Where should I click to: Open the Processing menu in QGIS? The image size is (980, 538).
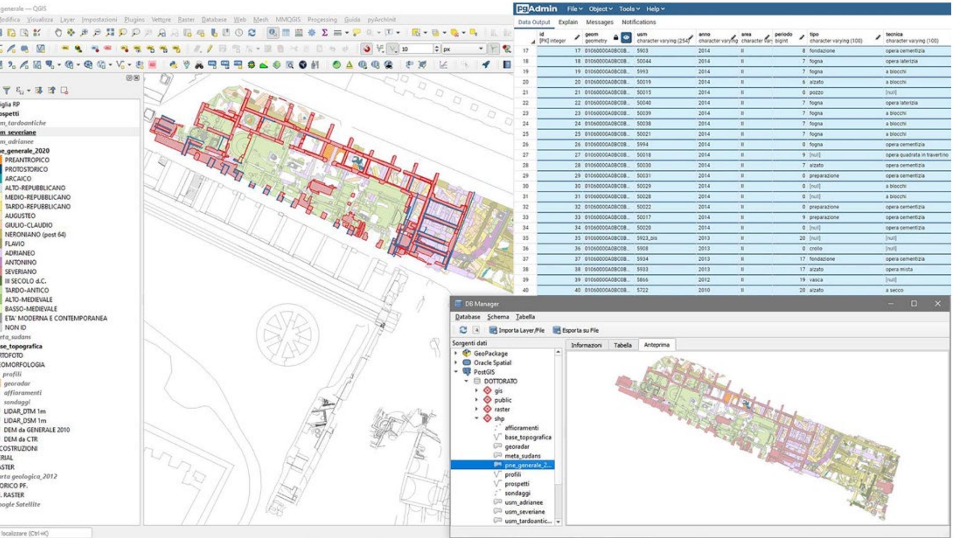click(x=322, y=19)
